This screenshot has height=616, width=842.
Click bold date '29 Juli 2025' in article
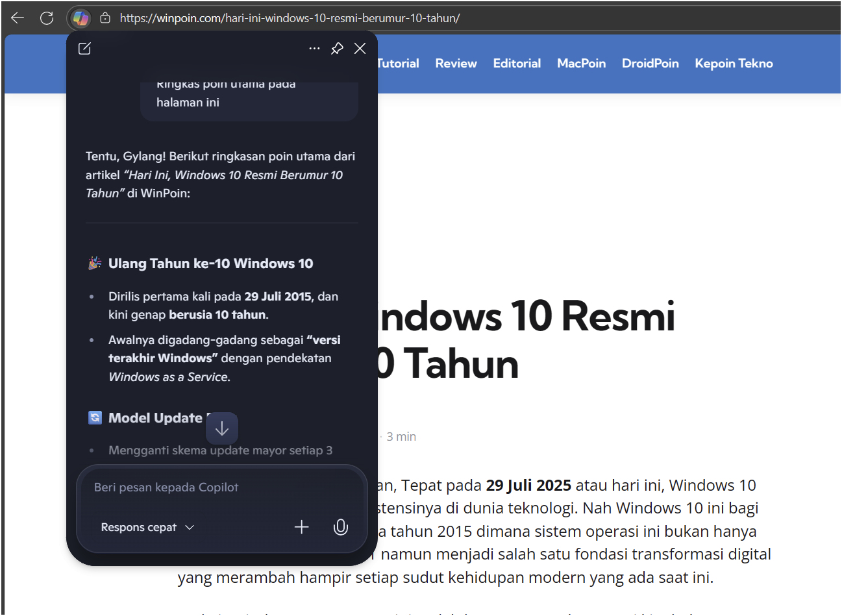pyautogui.click(x=528, y=486)
